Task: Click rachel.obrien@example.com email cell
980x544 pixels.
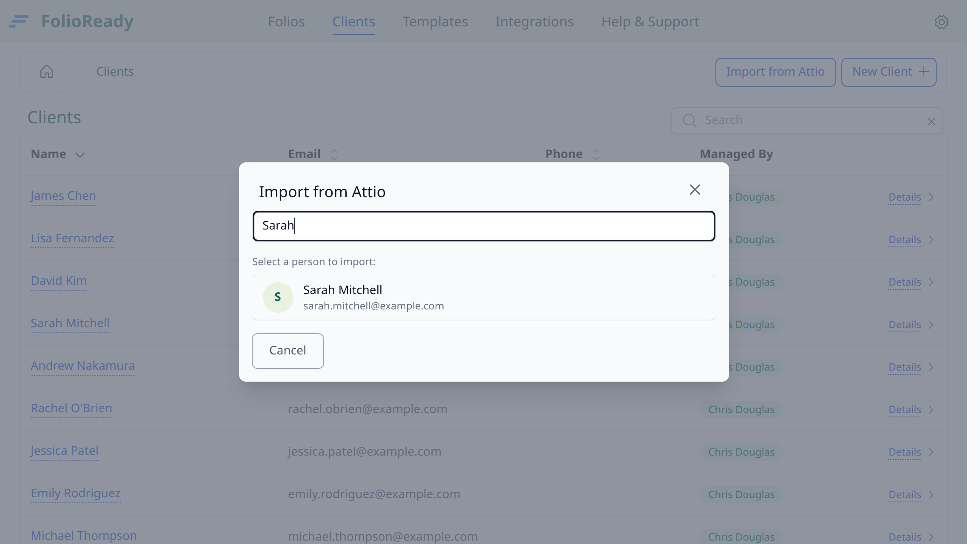Action: [367, 409]
